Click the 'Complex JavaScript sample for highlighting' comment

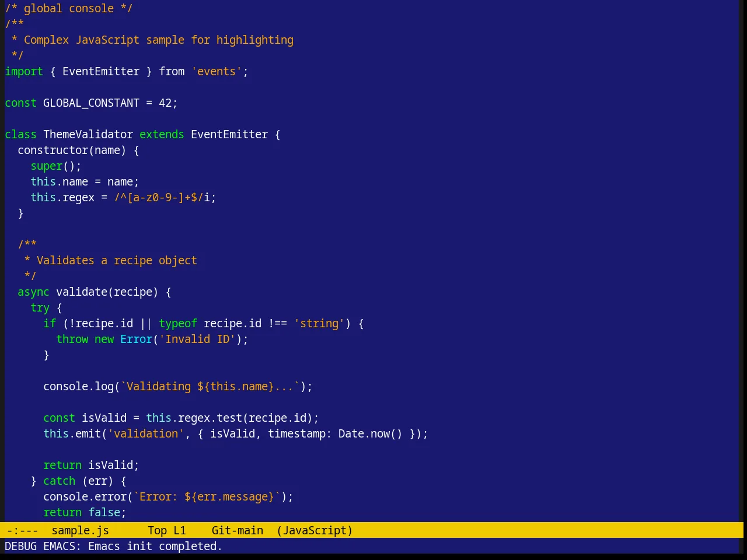(159, 40)
